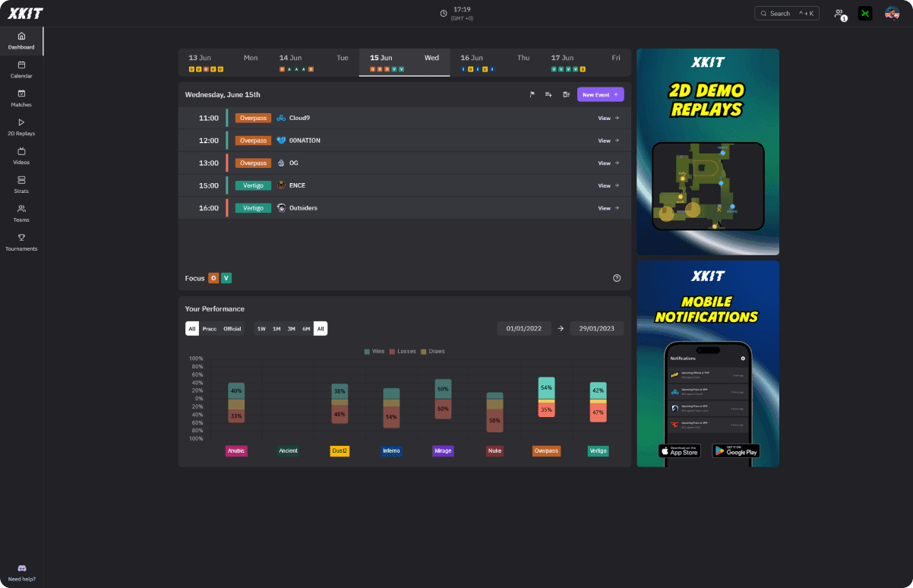913x588 pixels.
Task: Click the flag icon in the event toolbar
Action: (532, 94)
